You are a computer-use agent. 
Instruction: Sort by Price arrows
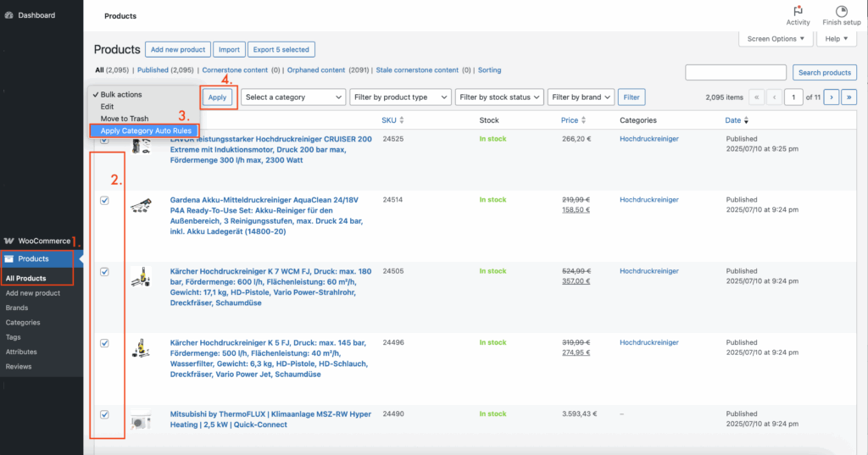(583, 120)
